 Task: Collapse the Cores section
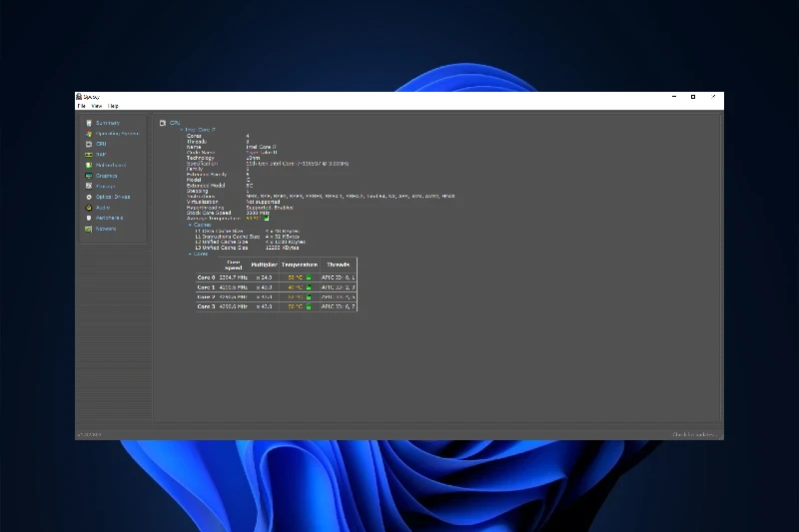190,254
